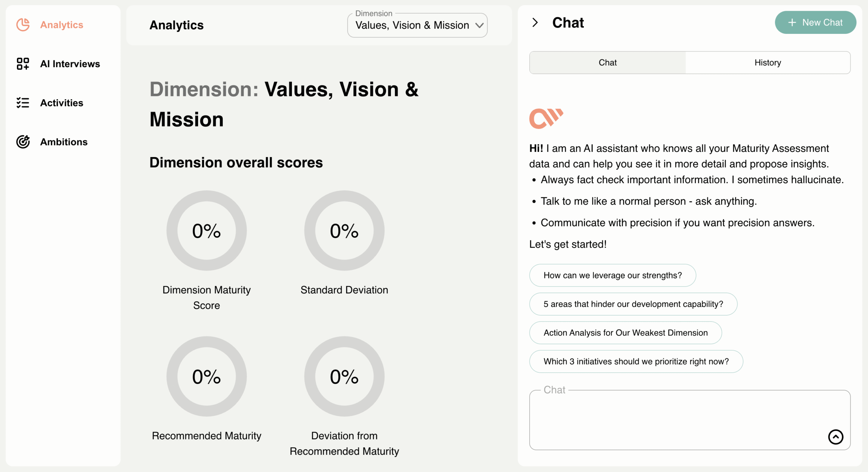868x472 pixels.
Task: Expand dimension list using the down arrow
Action: pos(479,25)
